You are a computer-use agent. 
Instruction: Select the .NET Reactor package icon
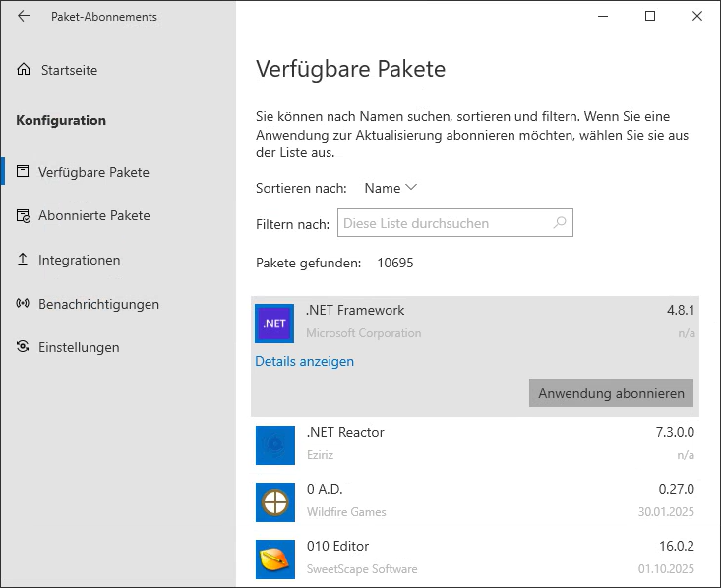(x=274, y=444)
